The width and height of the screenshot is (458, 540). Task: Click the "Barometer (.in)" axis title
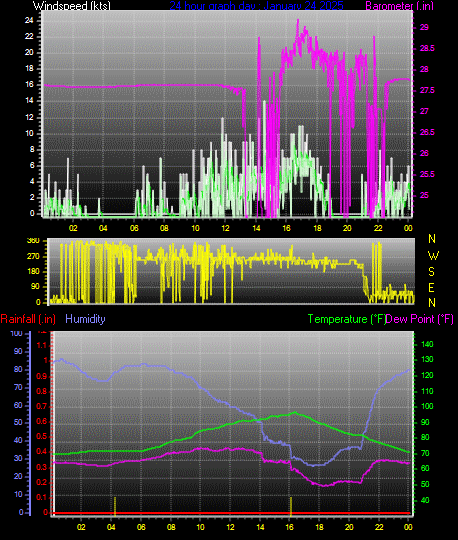click(x=399, y=6)
